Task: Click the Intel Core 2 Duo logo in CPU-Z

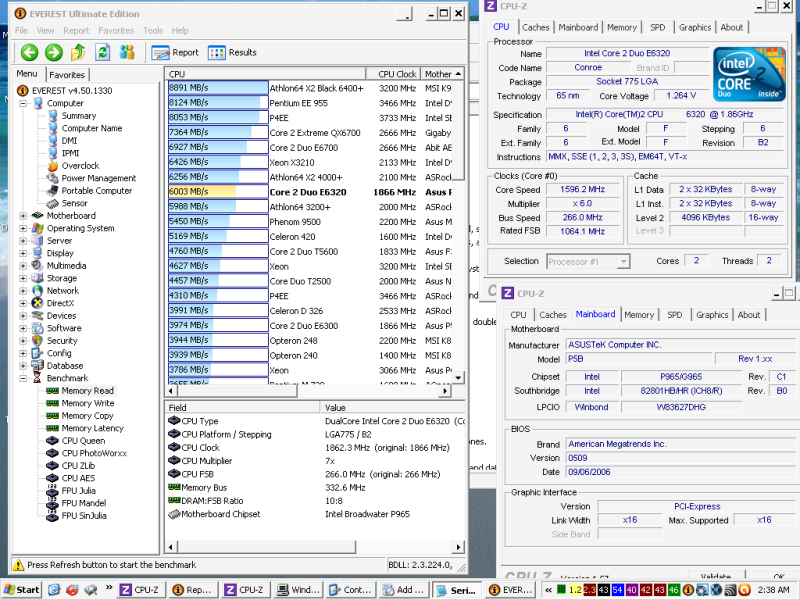Action: [x=749, y=74]
